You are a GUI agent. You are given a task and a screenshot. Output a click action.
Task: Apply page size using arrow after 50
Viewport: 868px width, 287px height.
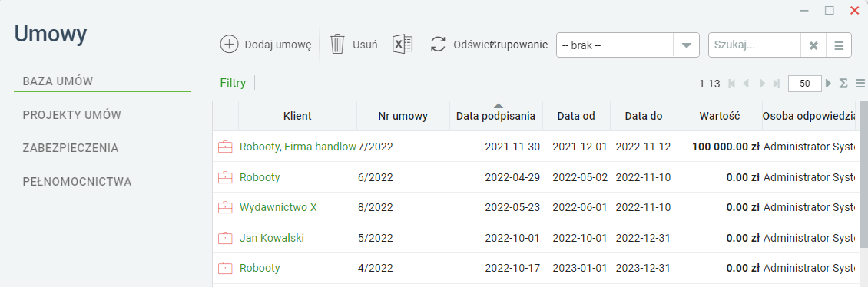pos(829,84)
